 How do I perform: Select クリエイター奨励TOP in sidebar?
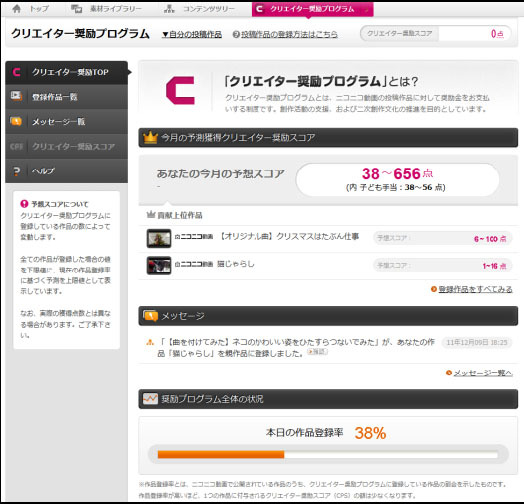pyautogui.click(x=67, y=72)
